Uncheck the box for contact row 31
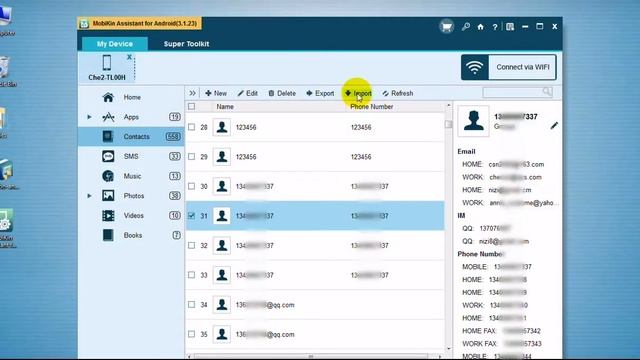640x360 pixels. (191, 216)
